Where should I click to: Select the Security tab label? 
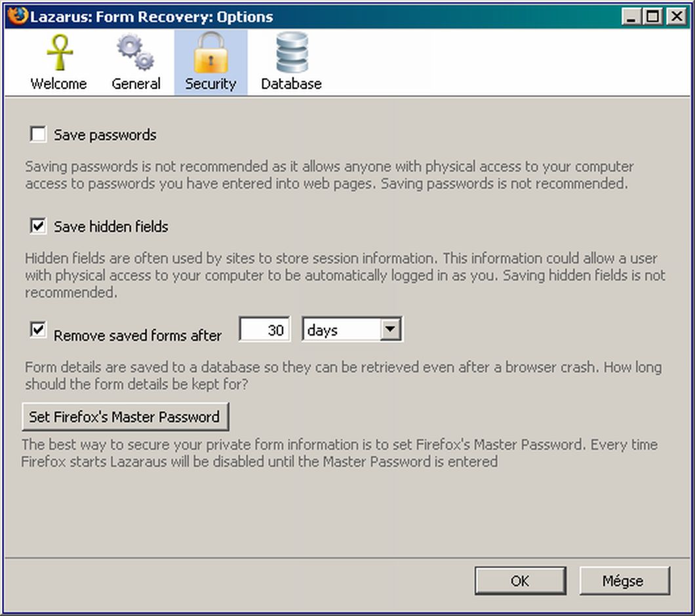click(x=210, y=84)
